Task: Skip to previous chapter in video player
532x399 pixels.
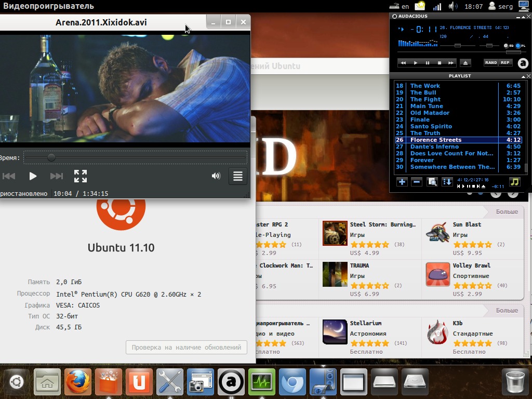Action: (9, 176)
